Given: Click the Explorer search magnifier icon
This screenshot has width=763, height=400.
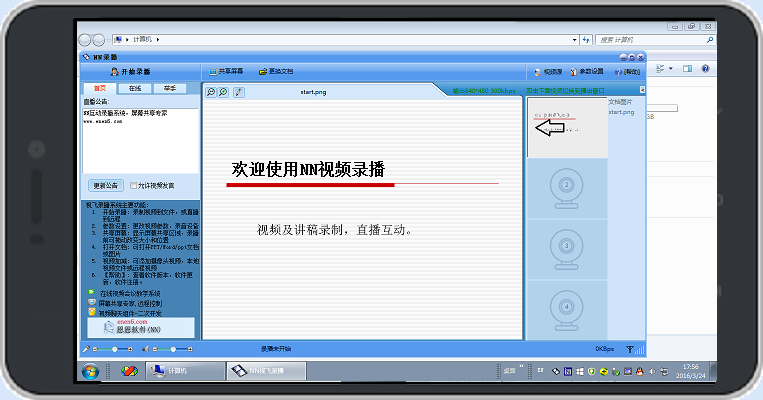Looking at the screenshot, I should 710,40.
